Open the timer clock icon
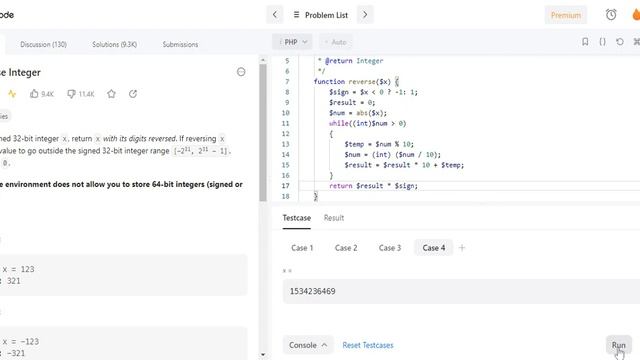The width and height of the screenshot is (640, 360). coord(611,15)
